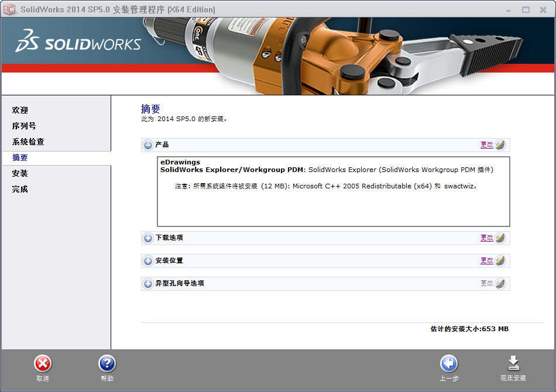The width and height of the screenshot is (556, 392).
Task: Click pencil icon in 安装位置 row
Action: click(500, 261)
